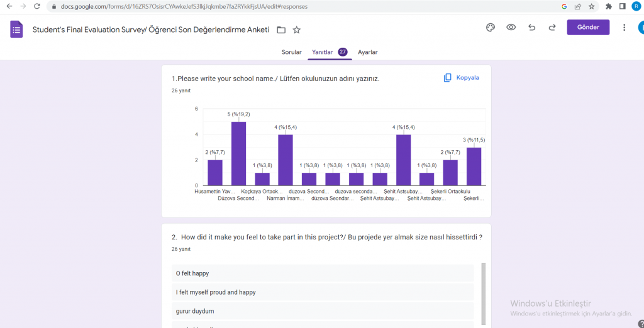Click the redo arrow icon
Screen dimensions: 644x328
(x=552, y=28)
